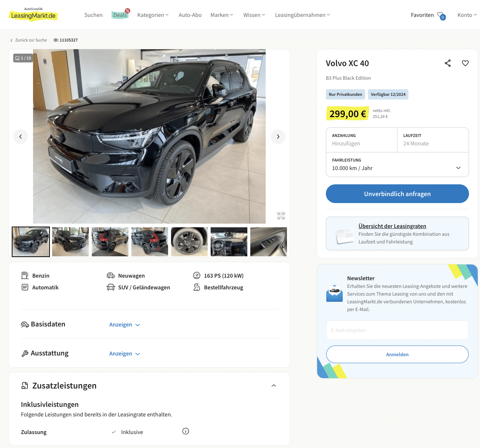Click the SUV / Geländewagen icon

[x=111, y=287]
